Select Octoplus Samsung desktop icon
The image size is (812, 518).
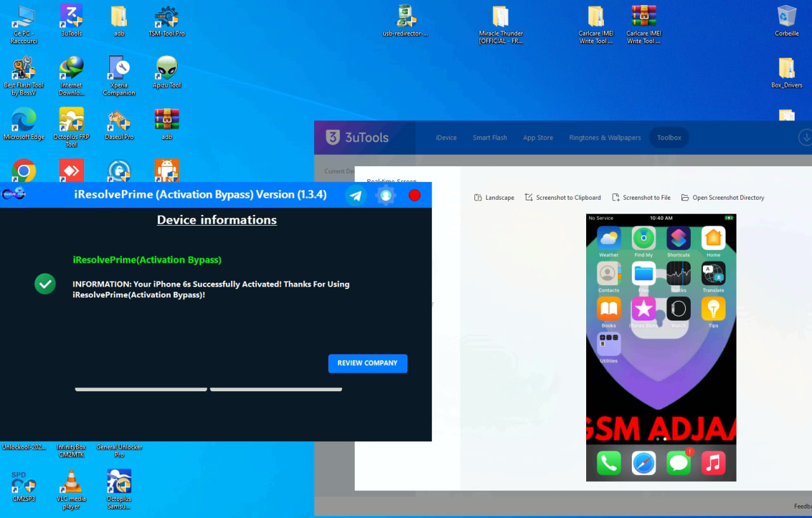(x=119, y=489)
